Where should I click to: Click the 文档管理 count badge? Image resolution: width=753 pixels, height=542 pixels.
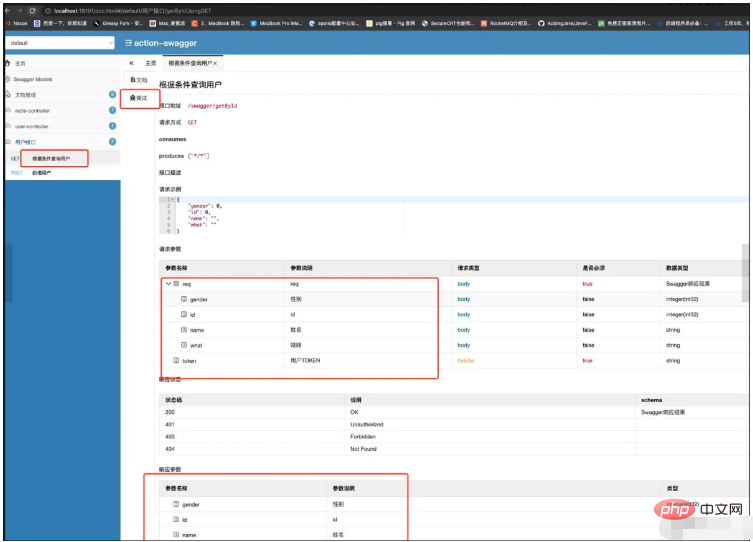point(112,95)
